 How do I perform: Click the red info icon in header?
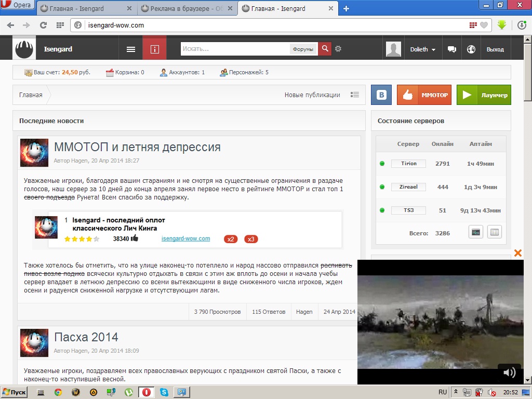click(x=154, y=49)
